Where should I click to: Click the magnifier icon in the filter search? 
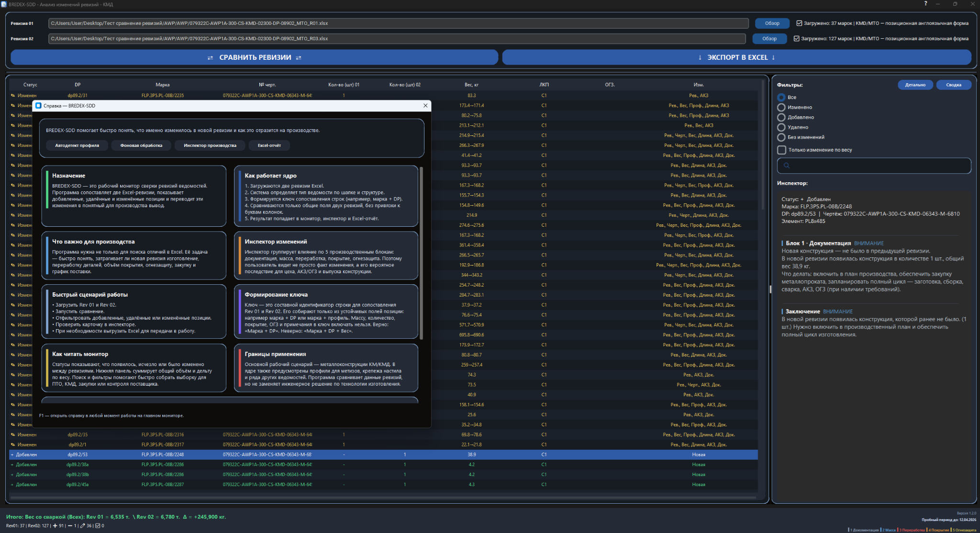(x=787, y=166)
